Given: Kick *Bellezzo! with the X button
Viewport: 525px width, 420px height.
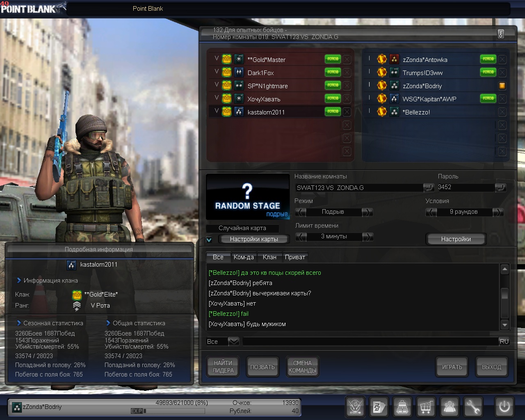Looking at the screenshot, I should 502,112.
